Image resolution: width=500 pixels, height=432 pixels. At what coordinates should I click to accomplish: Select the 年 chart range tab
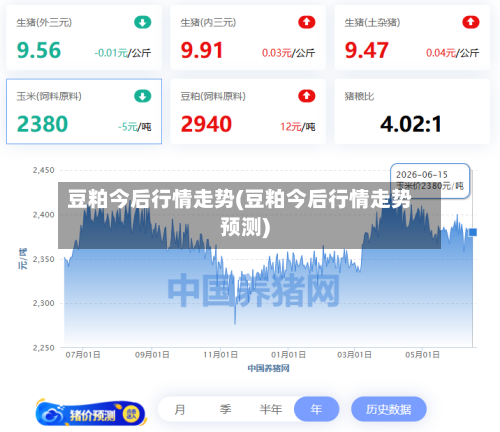[316, 409]
